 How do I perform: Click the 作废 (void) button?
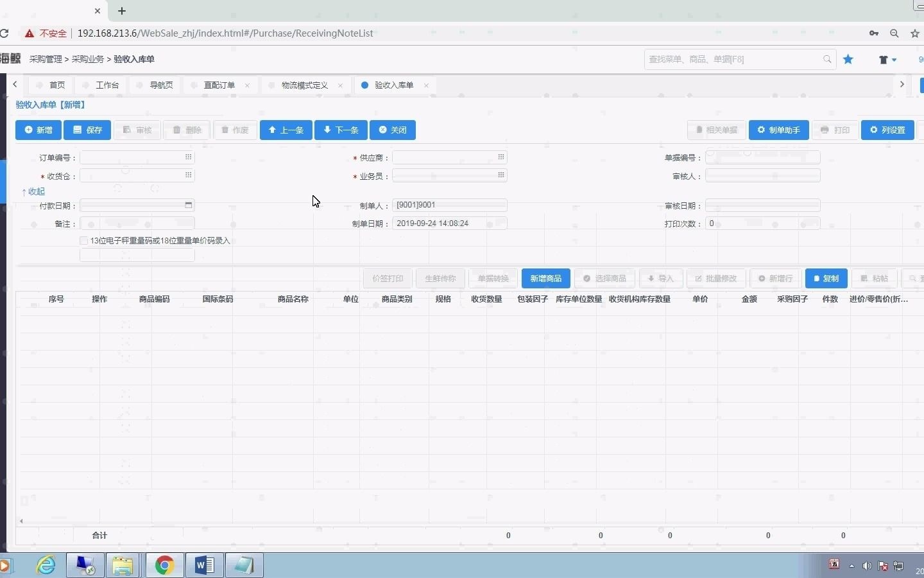click(x=235, y=130)
